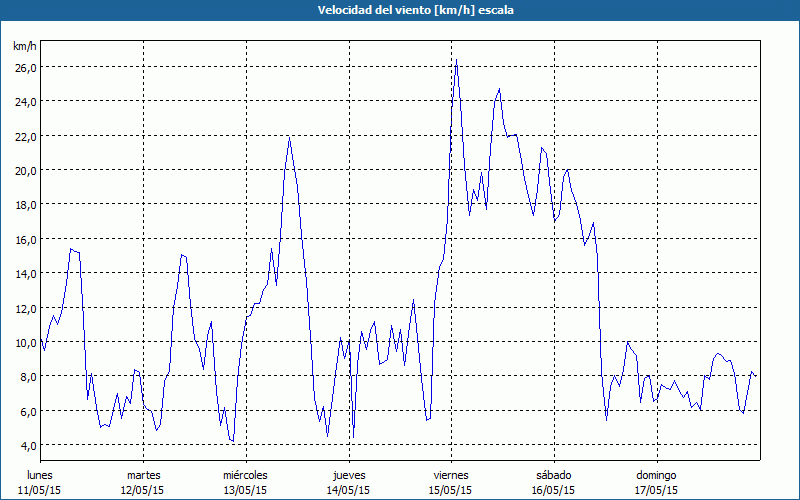The height and width of the screenshot is (500, 800).
Task: Click the 20,0 y-axis label
Action: [25, 170]
